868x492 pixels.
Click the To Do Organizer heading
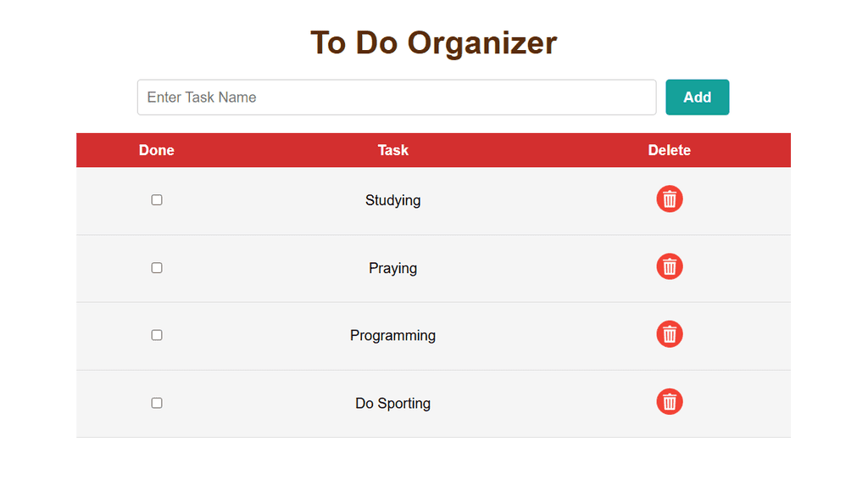433,42
